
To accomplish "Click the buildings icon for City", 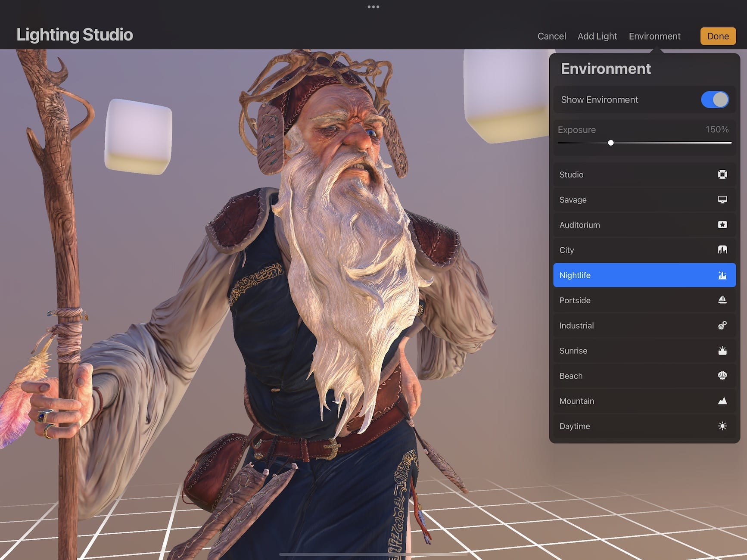I will 722,250.
